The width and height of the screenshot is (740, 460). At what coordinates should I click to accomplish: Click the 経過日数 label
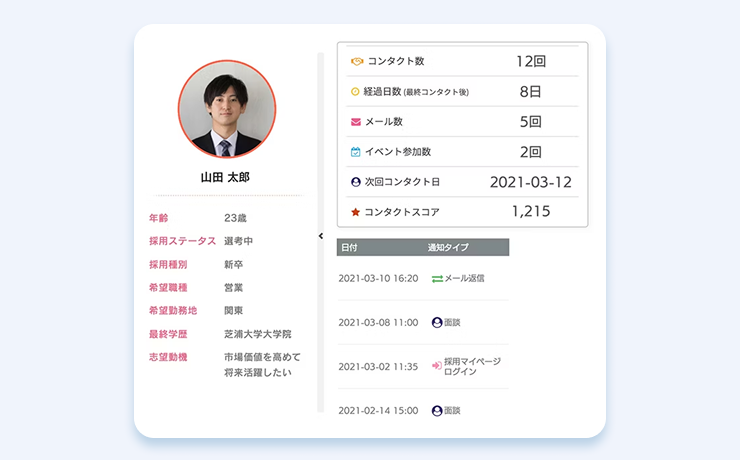point(382,92)
